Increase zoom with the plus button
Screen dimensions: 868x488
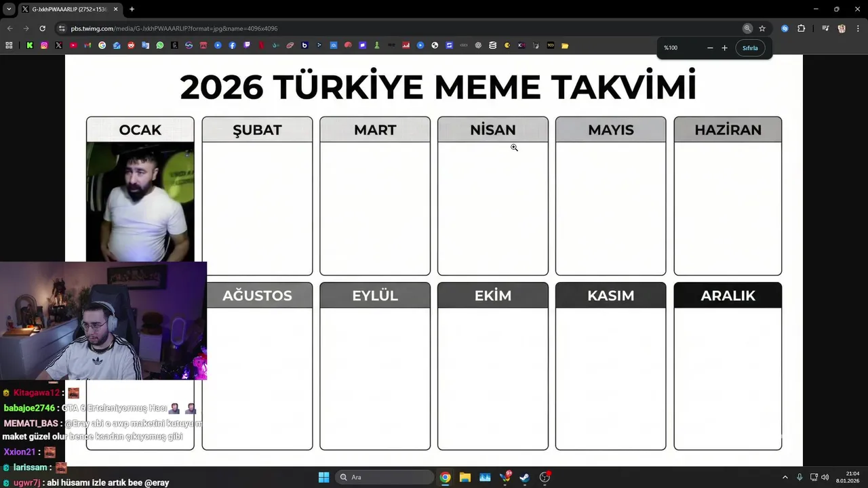coord(724,47)
